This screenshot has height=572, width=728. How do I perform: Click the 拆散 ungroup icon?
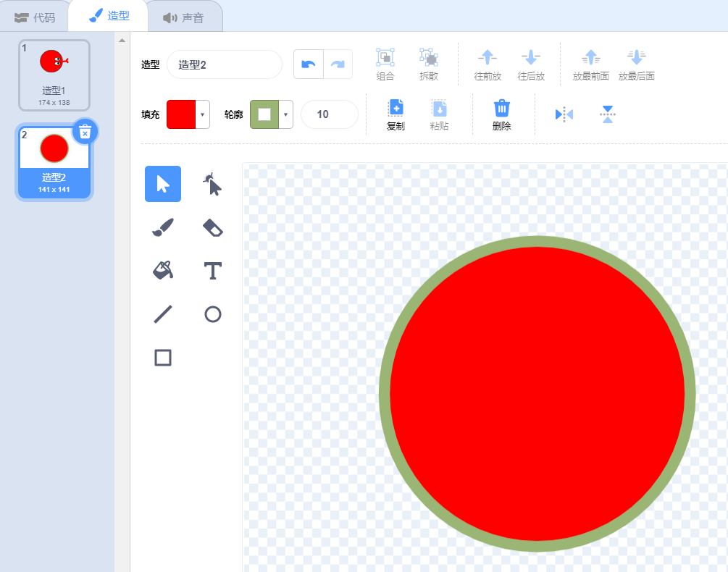(x=429, y=64)
